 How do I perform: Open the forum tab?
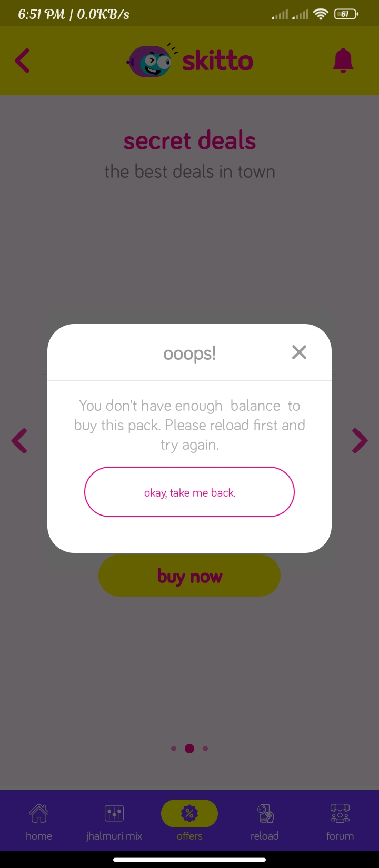coord(340,822)
